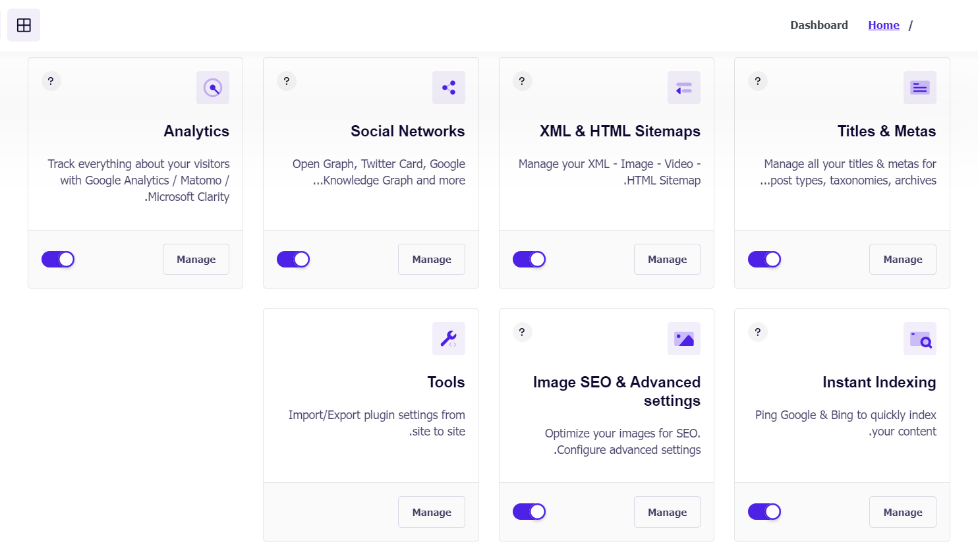The height and width of the screenshot is (560, 978).
Task: Show help for Instant Indexing card
Action: (758, 332)
